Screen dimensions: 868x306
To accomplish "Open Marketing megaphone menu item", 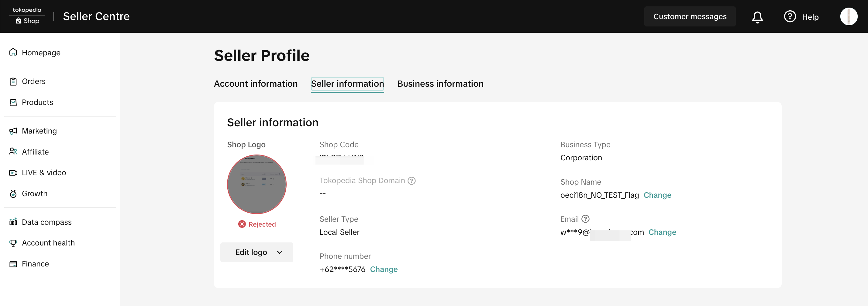I will 39,131.
